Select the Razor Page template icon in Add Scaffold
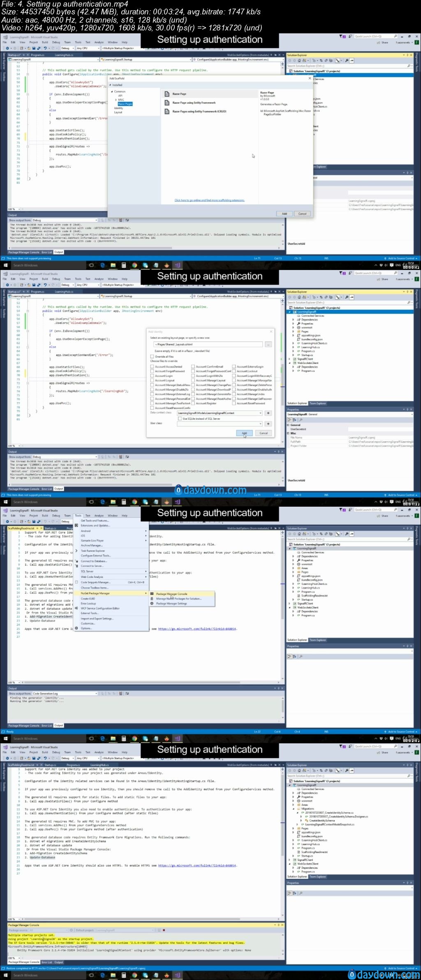Viewport: 421px width, 980px height. pyautogui.click(x=167, y=94)
